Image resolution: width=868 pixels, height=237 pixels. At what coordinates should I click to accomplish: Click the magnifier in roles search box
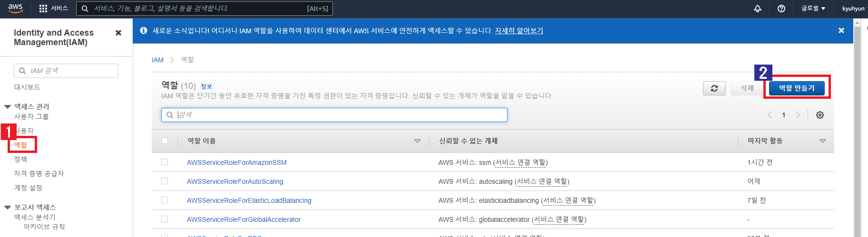(x=170, y=115)
